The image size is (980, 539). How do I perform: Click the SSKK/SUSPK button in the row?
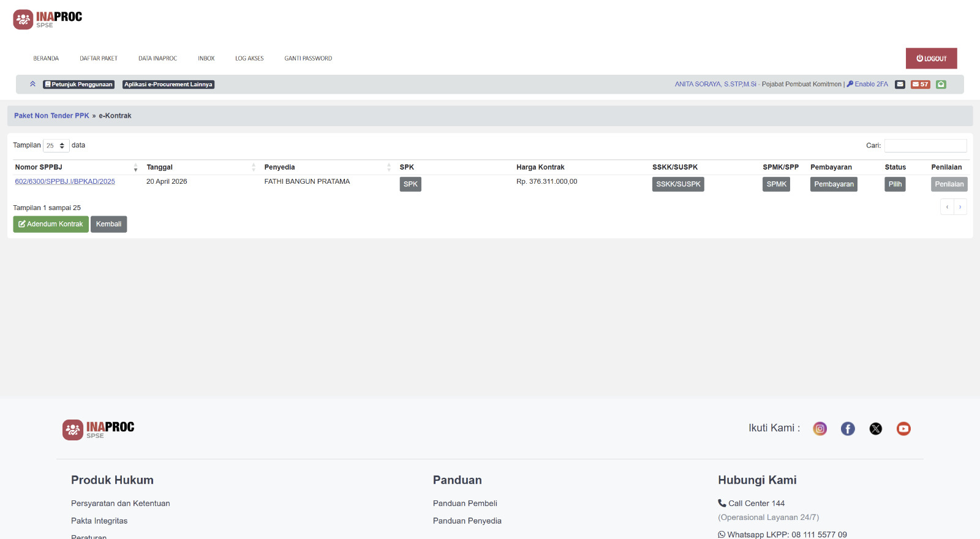(678, 184)
